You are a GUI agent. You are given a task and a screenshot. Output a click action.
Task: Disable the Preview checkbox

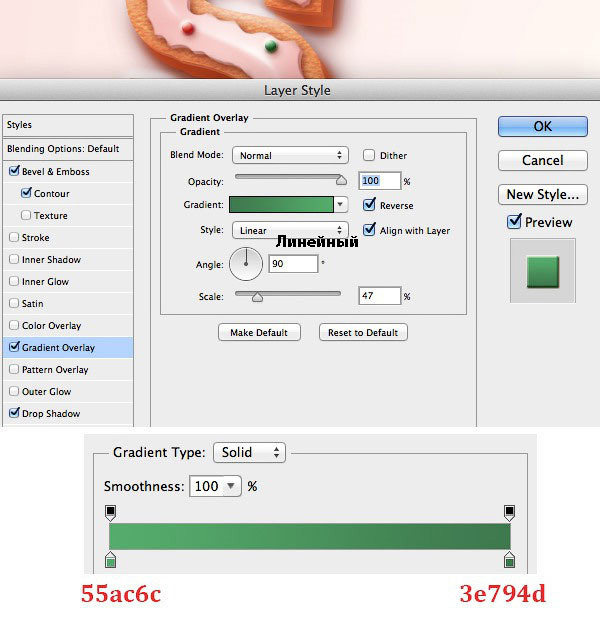click(514, 222)
